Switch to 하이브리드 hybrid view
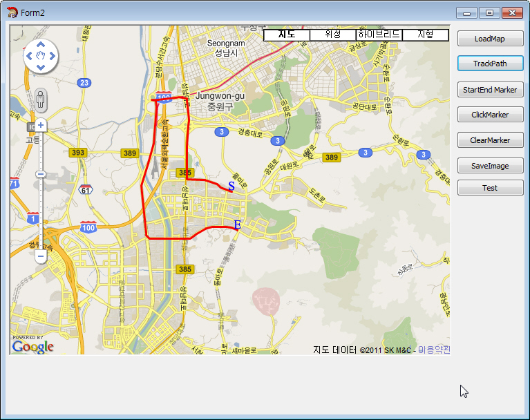 pos(379,35)
